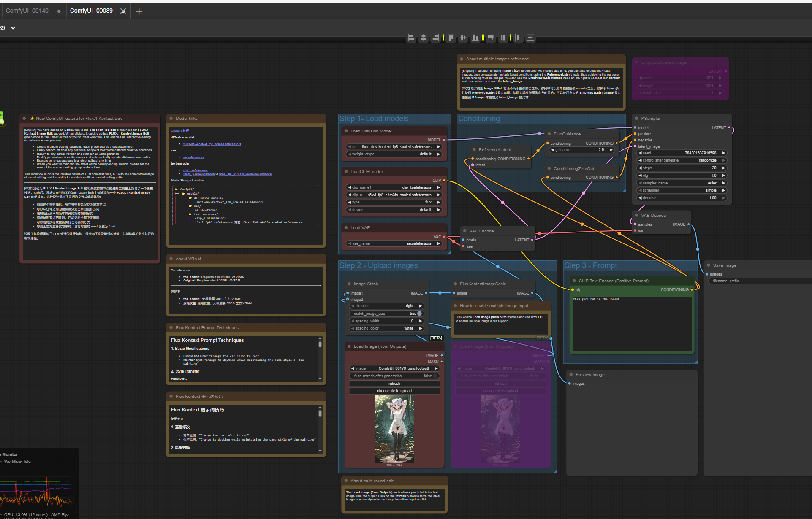Screen dimensions: 812x519
Task: Select the ComfyUI_00089_ workflow tab
Action: [x=92, y=11]
